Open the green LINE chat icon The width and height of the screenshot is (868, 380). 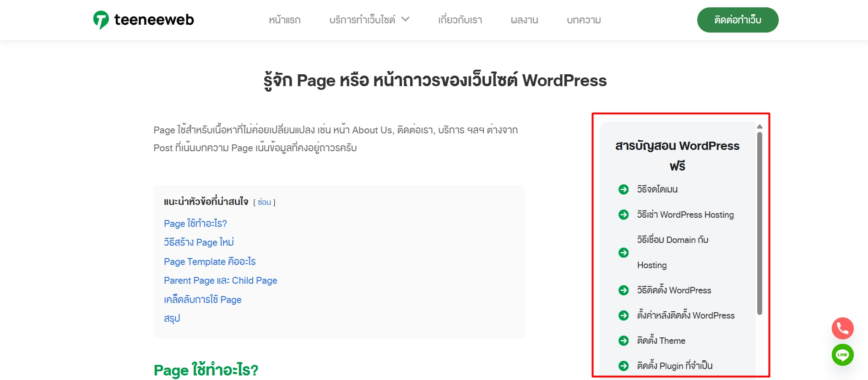[x=842, y=355]
